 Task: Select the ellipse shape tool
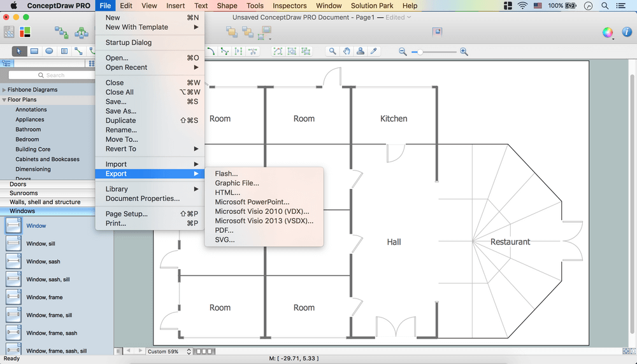pyautogui.click(x=49, y=51)
